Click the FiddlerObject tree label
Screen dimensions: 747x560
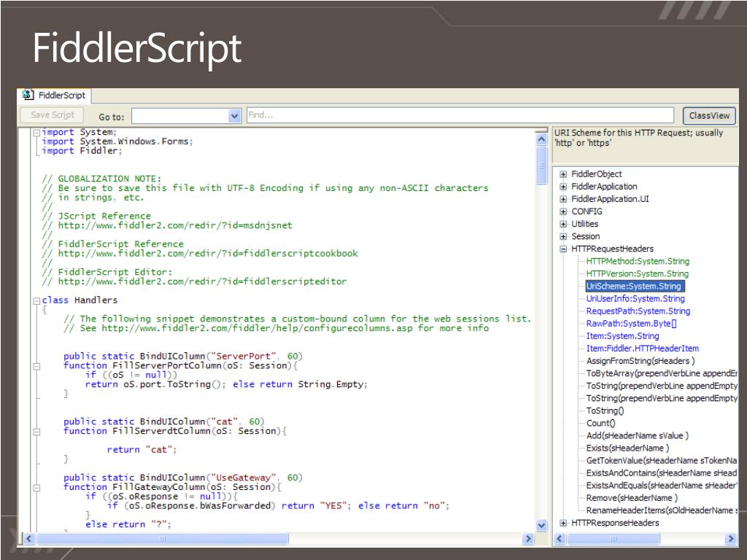click(x=597, y=174)
